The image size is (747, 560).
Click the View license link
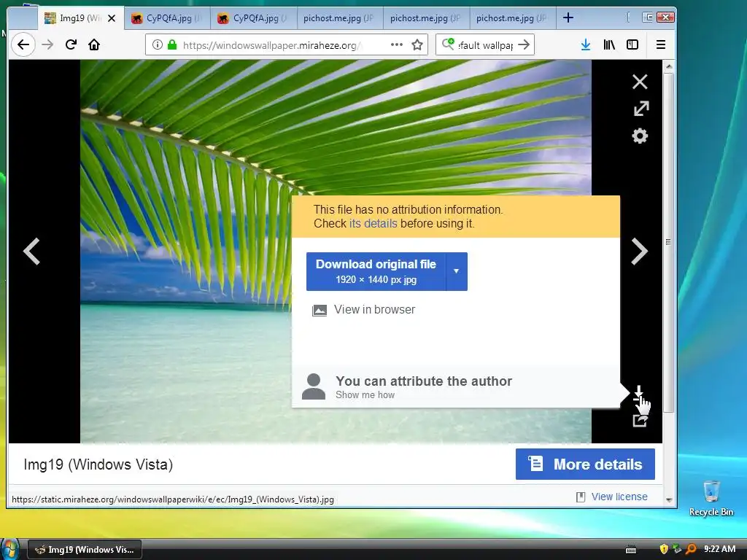tap(619, 497)
